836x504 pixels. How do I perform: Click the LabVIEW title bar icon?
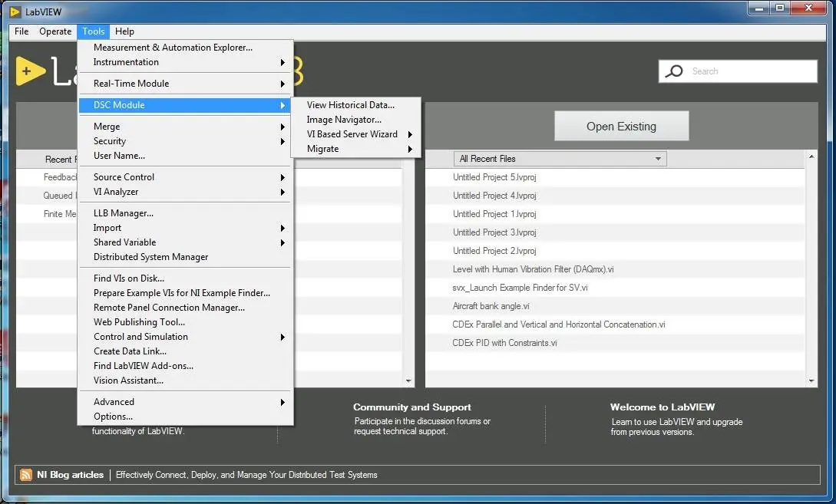point(15,12)
